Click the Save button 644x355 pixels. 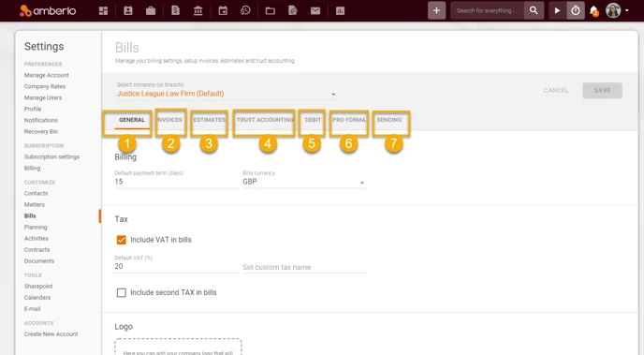[602, 91]
